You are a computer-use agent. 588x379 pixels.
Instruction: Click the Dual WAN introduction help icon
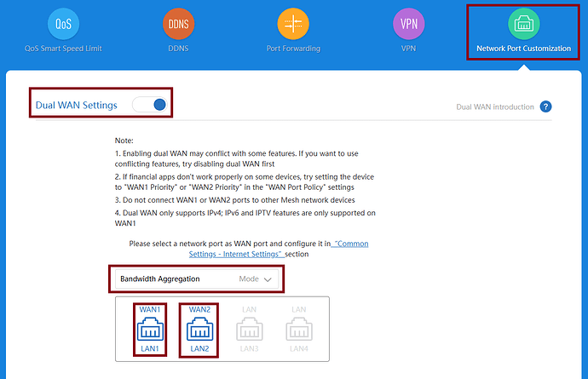click(x=545, y=106)
